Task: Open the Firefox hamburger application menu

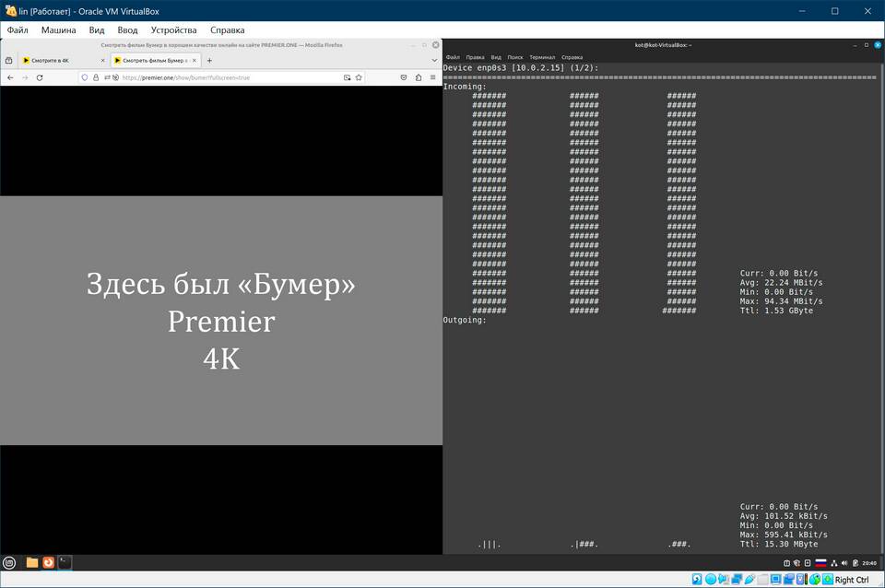Action: tap(433, 77)
